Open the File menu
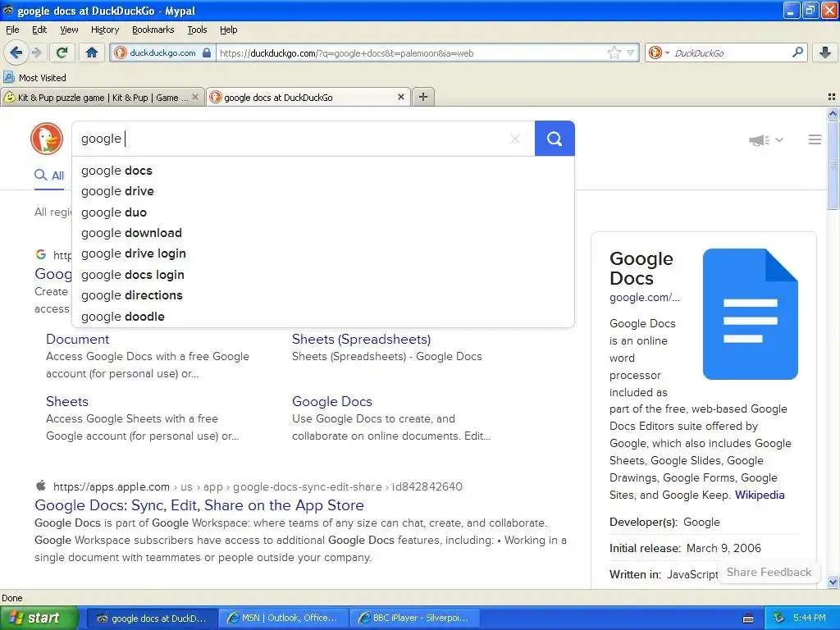The image size is (840, 630). pyautogui.click(x=12, y=30)
